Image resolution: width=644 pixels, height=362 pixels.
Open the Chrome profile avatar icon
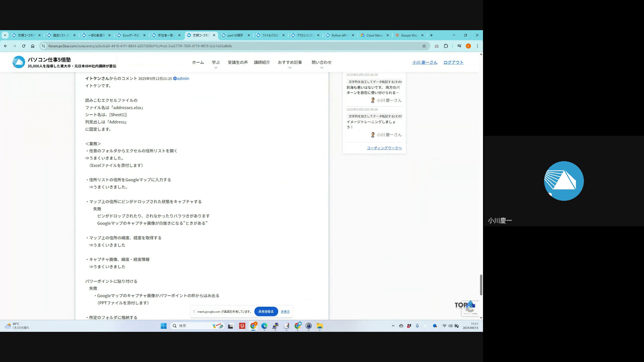468,46
